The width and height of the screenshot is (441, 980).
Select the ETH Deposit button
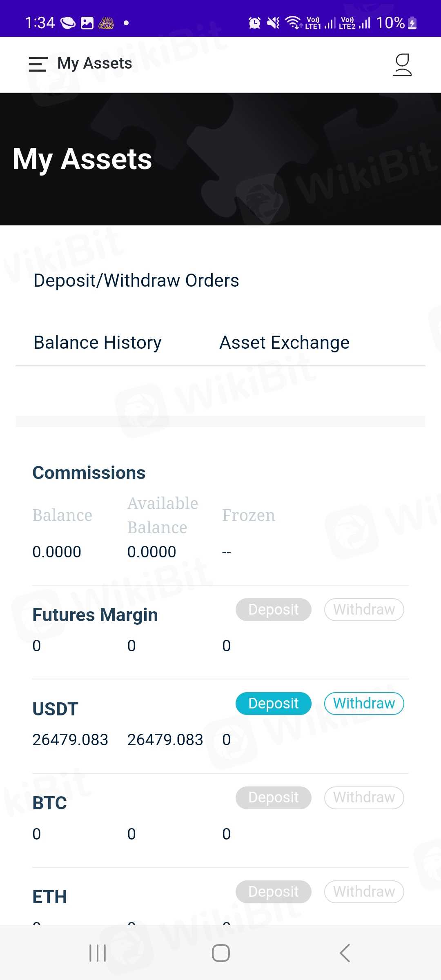(x=273, y=892)
